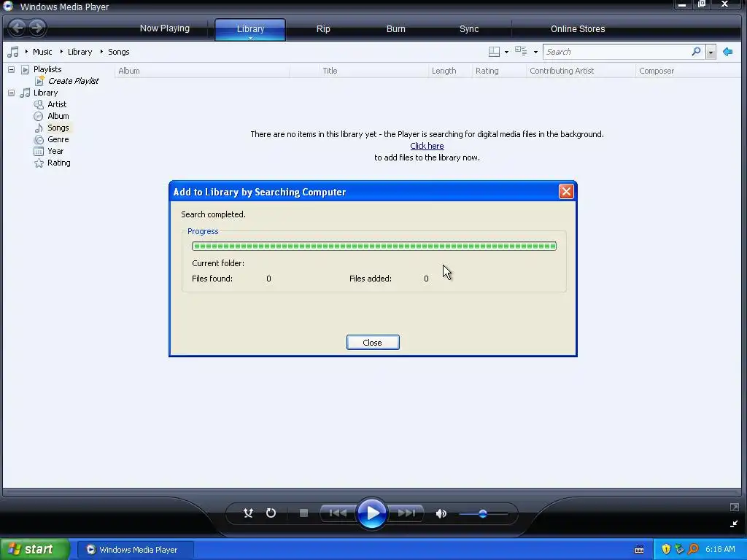Switch to the Now Playing tab
Image resolution: width=747 pixels, height=560 pixels.
pyautogui.click(x=165, y=28)
